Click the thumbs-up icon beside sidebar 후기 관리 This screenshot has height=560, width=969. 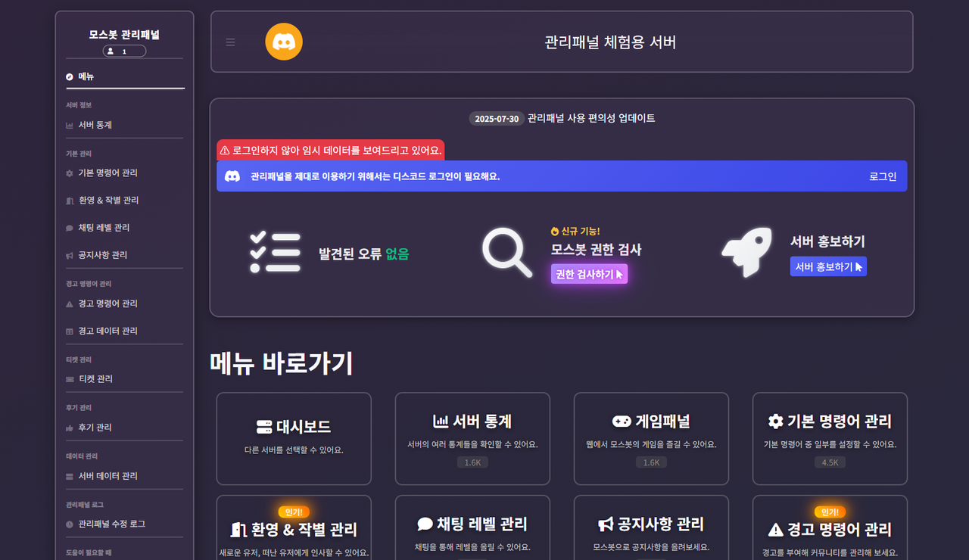(x=70, y=428)
